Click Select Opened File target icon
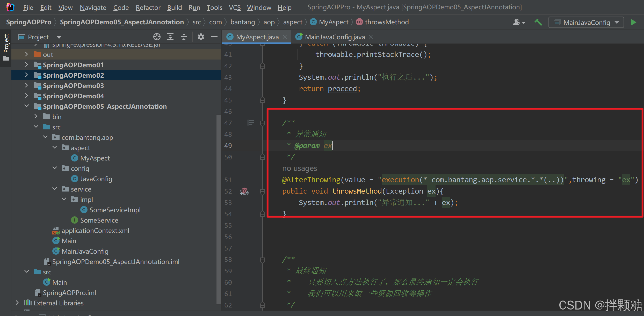 [157, 37]
